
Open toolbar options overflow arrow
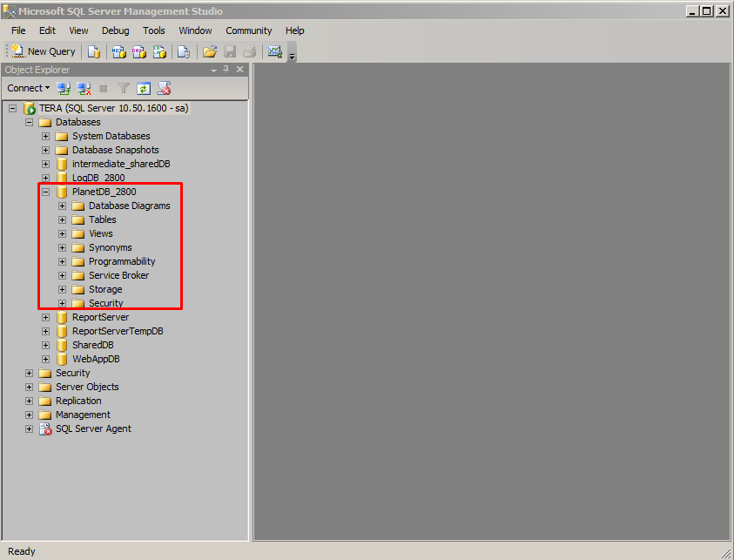tap(292, 57)
